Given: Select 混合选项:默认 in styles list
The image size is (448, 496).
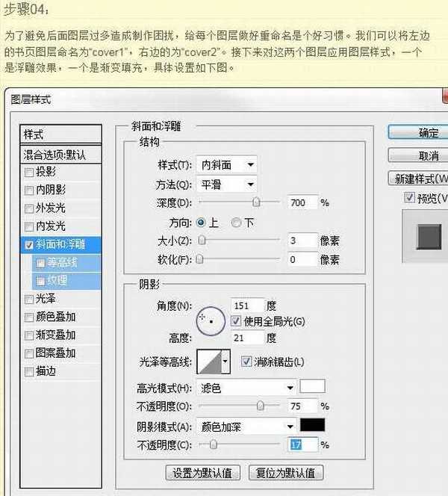Looking at the screenshot, I should click(x=60, y=155).
